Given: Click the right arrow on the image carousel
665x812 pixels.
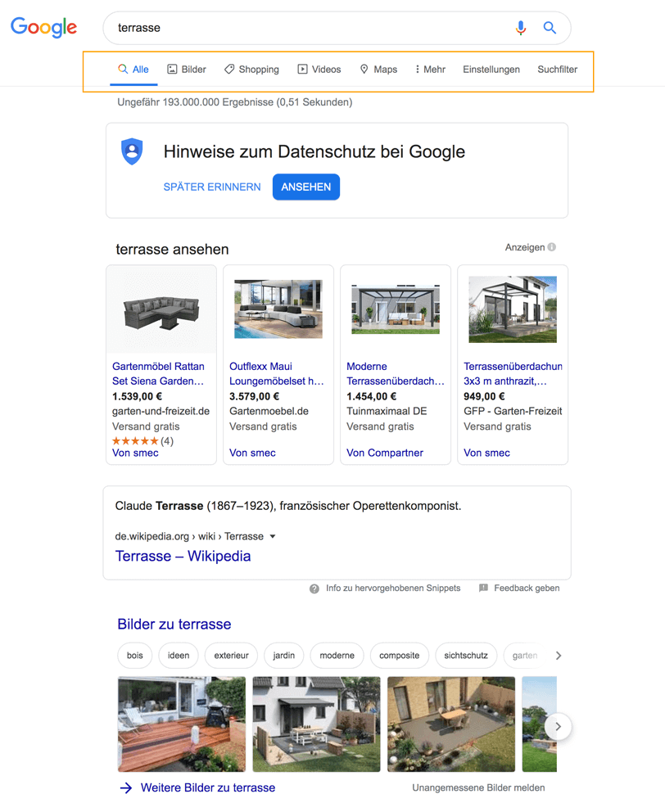Looking at the screenshot, I should pyautogui.click(x=558, y=726).
